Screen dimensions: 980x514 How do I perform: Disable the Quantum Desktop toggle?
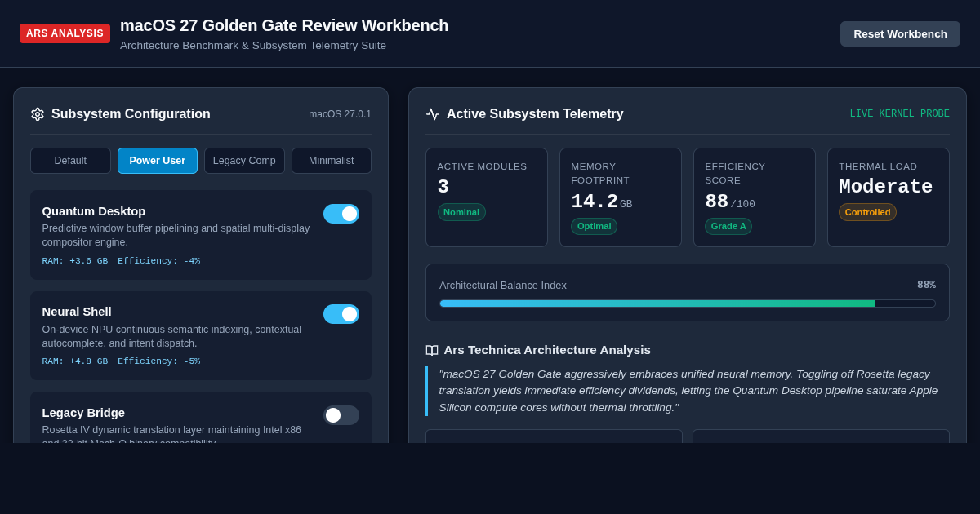pos(341,214)
